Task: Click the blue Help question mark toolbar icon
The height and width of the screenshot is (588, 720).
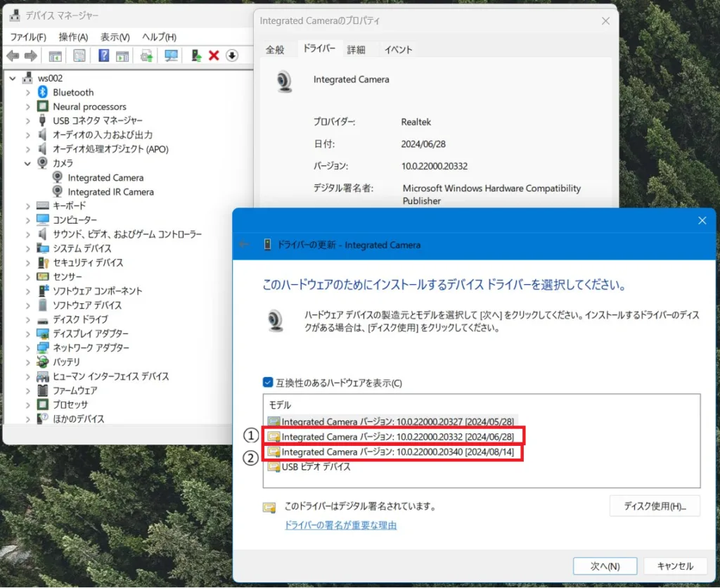Action: [x=103, y=56]
